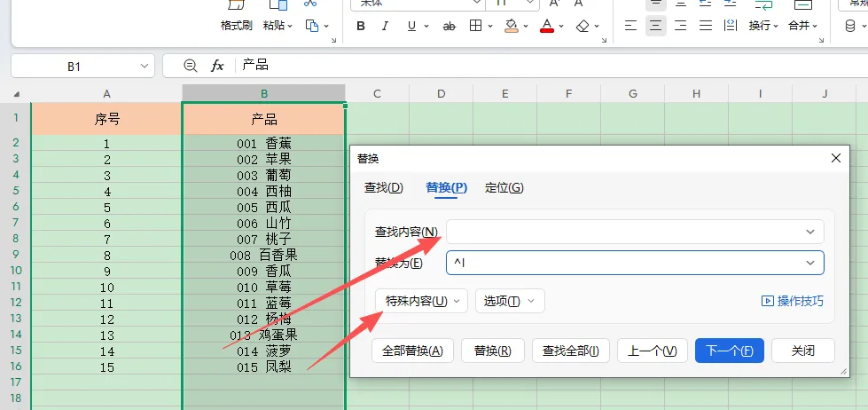Toggle bold formatting
The width and height of the screenshot is (868, 410).
point(361,26)
